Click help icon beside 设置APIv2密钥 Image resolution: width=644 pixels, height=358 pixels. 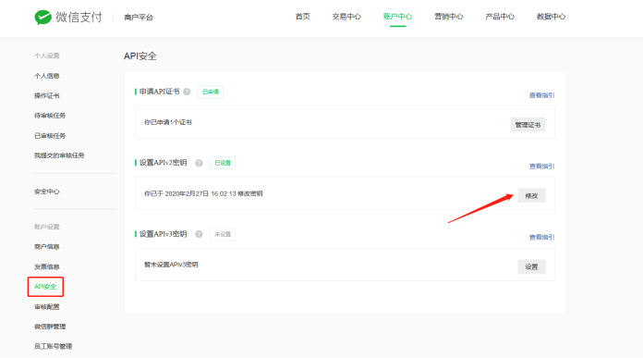(x=199, y=163)
